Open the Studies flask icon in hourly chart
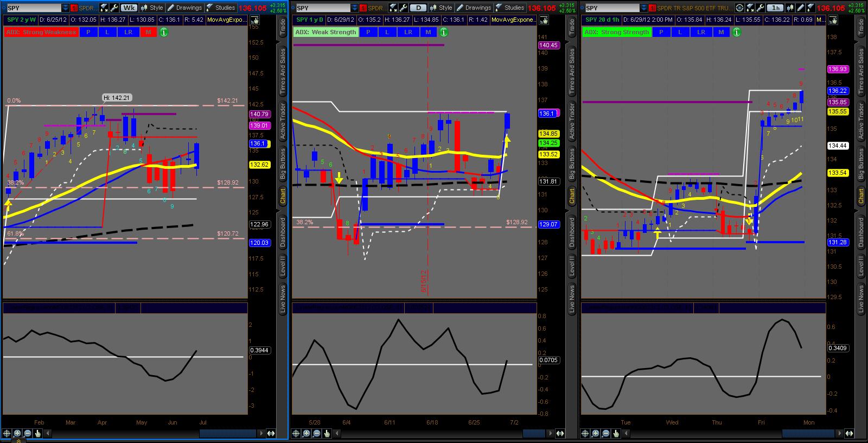The height and width of the screenshot is (443, 868). (x=810, y=8)
